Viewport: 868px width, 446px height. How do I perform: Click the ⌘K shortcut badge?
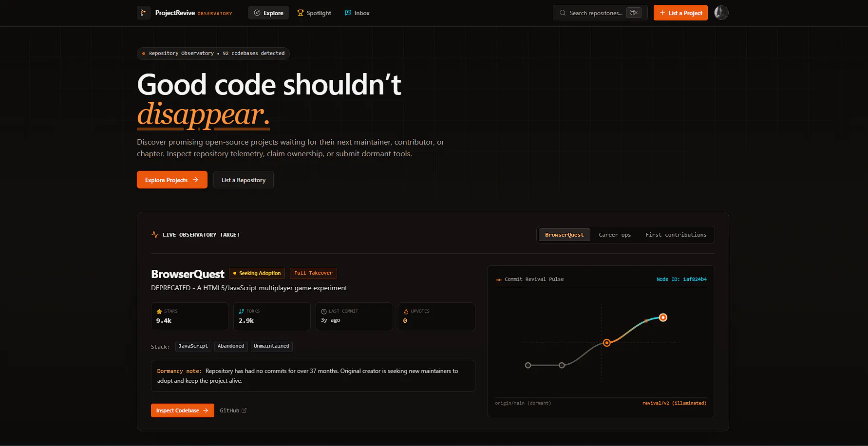coord(634,13)
